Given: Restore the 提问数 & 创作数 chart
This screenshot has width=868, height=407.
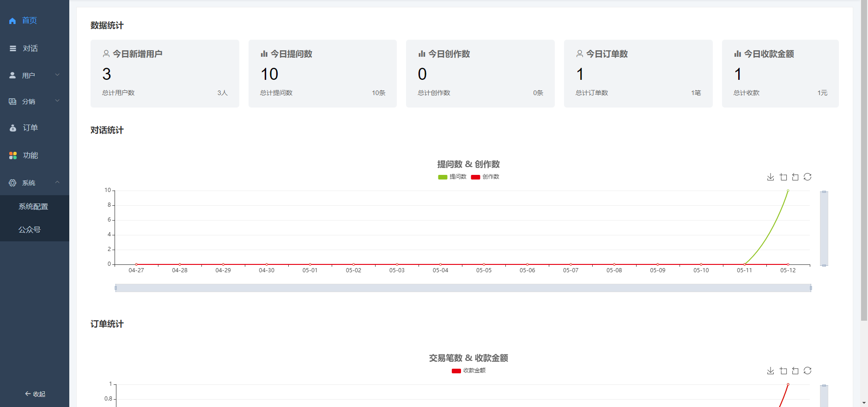Looking at the screenshot, I should point(807,177).
